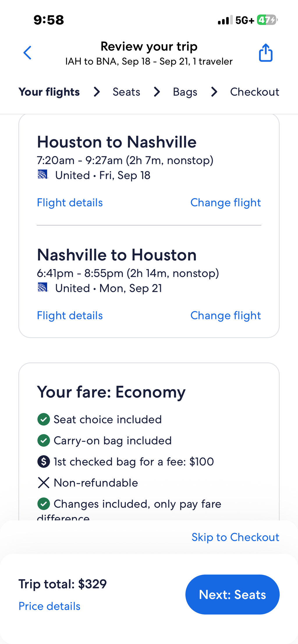Tap United logo on Houston to Nashville flight
The image size is (298, 644).
(x=43, y=175)
